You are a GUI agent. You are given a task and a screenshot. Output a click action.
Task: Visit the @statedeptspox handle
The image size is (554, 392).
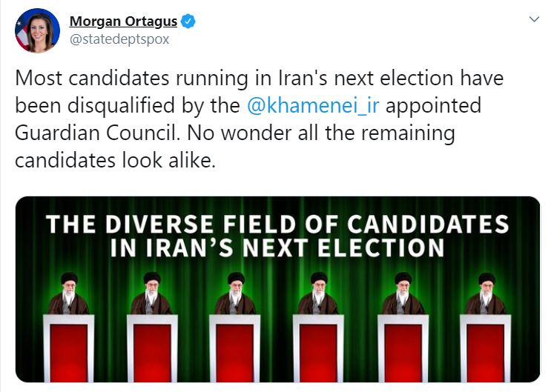pos(119,39)
